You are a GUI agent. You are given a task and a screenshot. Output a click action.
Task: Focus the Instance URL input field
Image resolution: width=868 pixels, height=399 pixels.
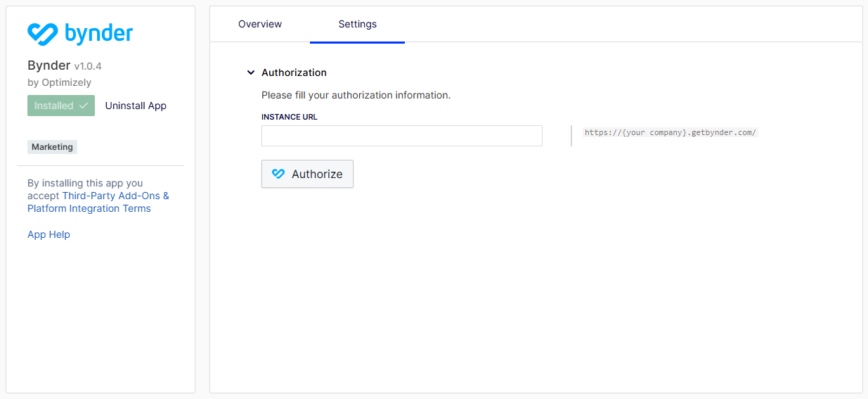(402, 136)
